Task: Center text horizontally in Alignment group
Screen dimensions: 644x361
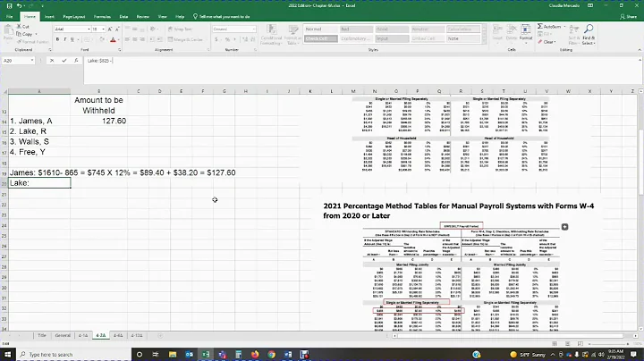Action: [135, 39]
